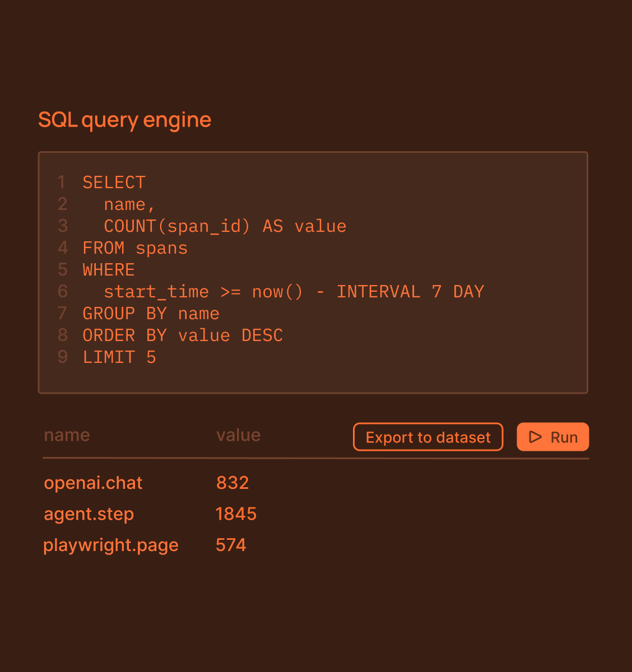The height and width of the screenshot is (672, 632).
Task: Click the SQL query engine heading
Action: (124, 120)
